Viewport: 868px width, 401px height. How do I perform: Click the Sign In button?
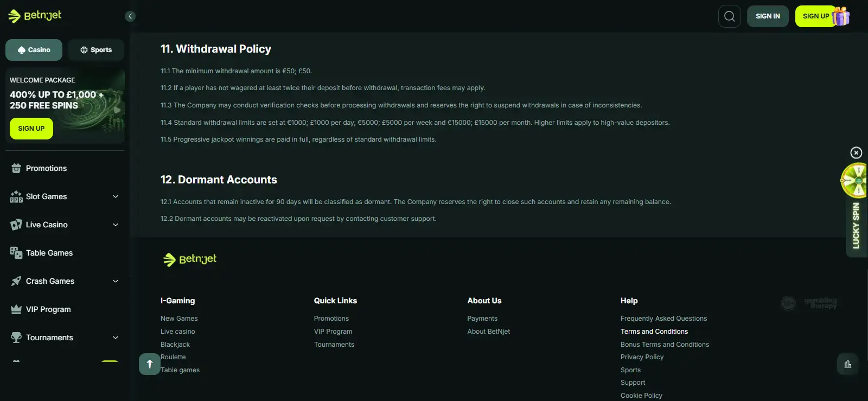[x=768, y=16]
